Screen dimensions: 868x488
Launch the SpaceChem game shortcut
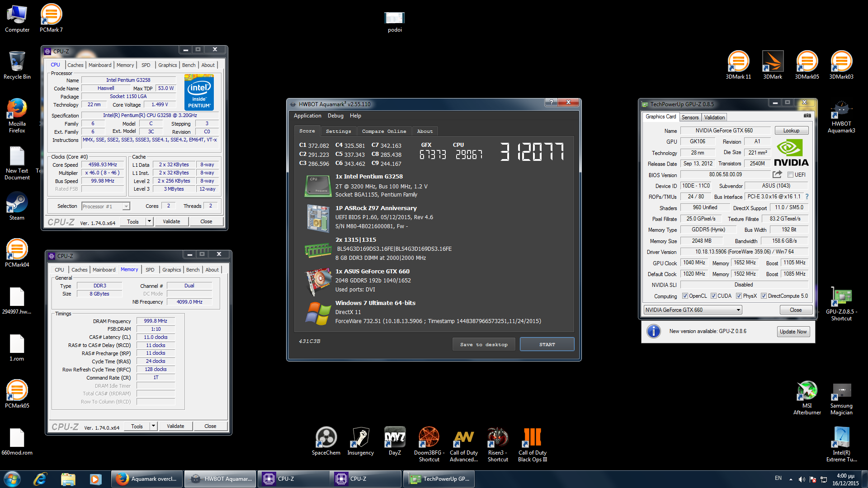(326, 441)
